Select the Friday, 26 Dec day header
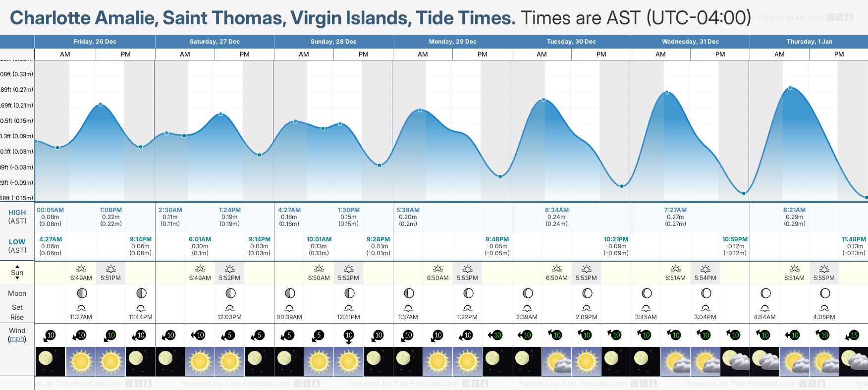This screenshot has width=868, height=390. [x=95, y=42]
